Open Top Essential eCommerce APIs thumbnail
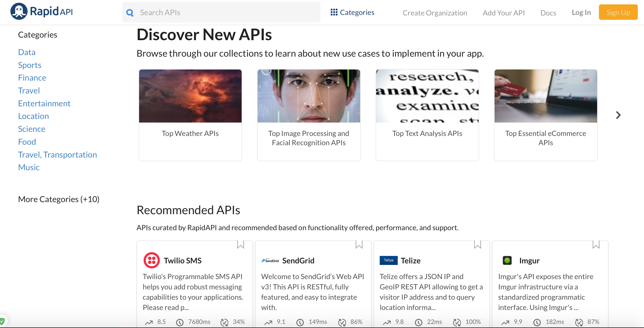The height and width of the screenshot is (328, 644). tap(546, 96)
